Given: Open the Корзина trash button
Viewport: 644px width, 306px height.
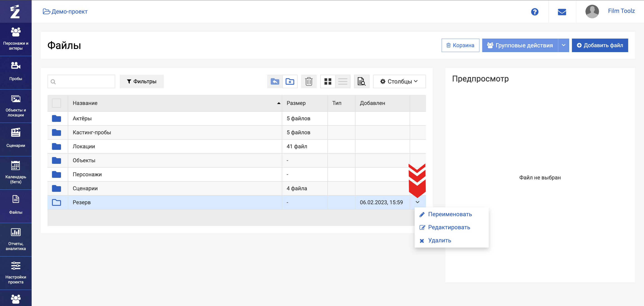Looking at the screenshot, I should [460, 45].
